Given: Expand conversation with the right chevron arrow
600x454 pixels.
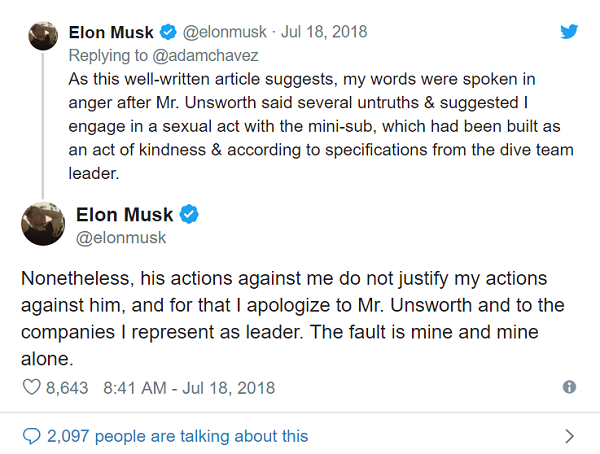Looking at the screenshot, I should [x=569, y=436].
